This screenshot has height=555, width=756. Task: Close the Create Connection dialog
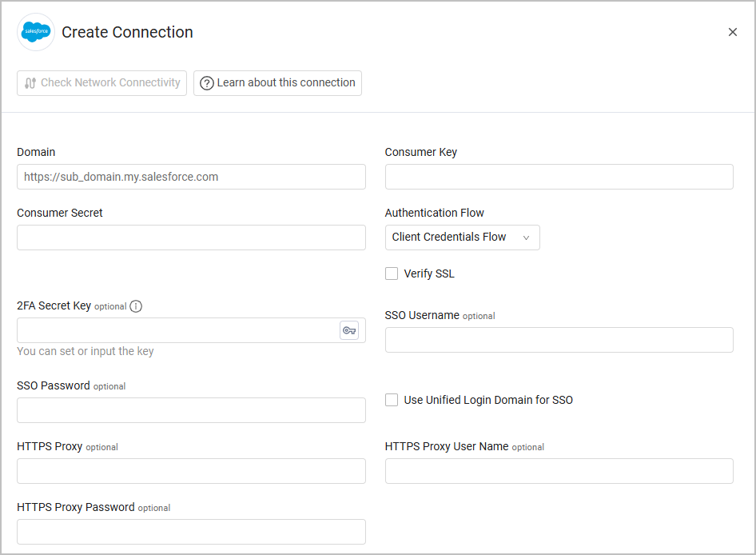[732, 33]
